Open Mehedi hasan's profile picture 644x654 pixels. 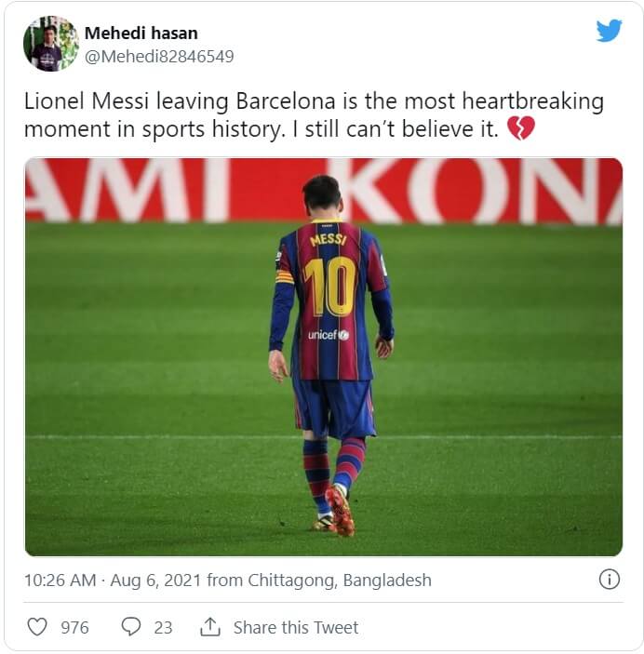tap(51, 44)
